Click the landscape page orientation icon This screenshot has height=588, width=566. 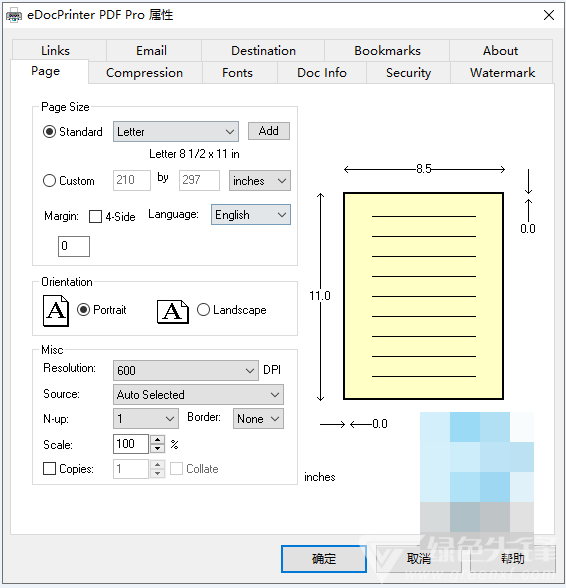tap(173, 311)
